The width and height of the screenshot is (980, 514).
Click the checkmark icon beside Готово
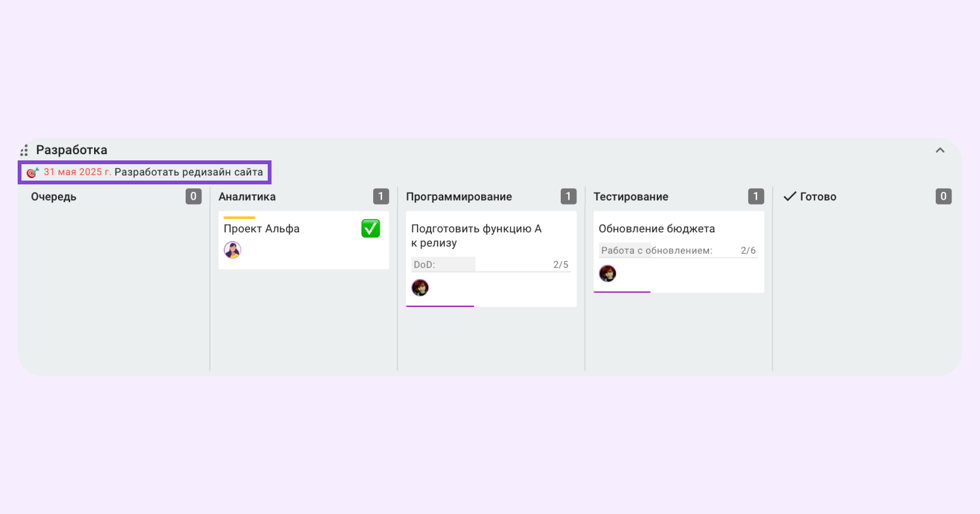(x=789, y=196)
